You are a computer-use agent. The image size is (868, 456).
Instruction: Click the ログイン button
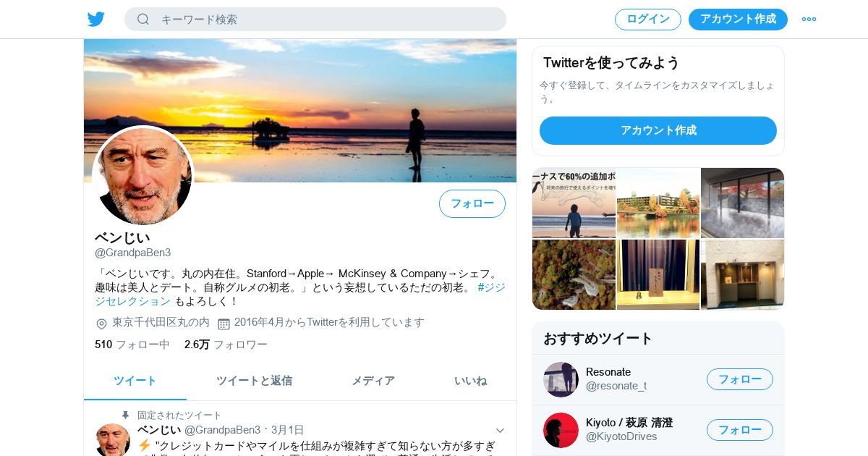648,20
